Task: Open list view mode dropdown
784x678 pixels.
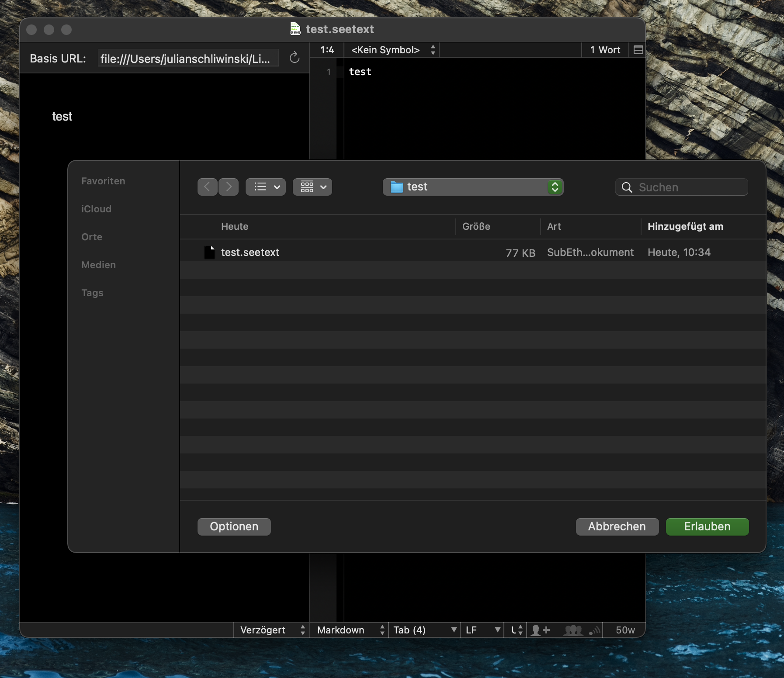Action: click(266, 187)
